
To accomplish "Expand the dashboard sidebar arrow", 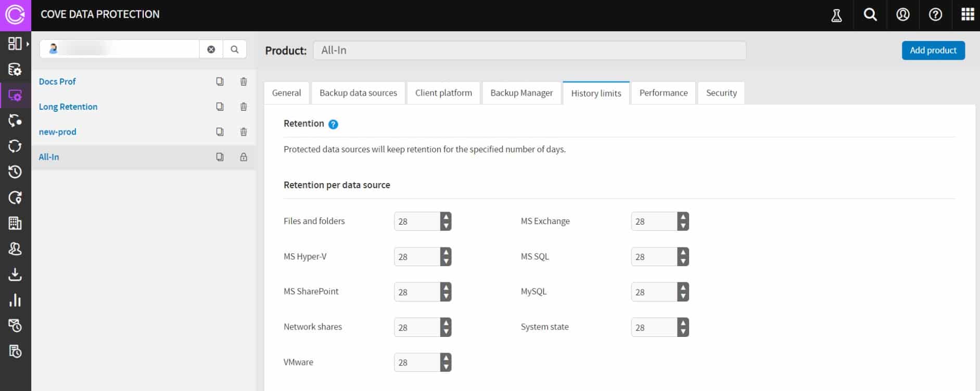I will (x=28, y=44).
